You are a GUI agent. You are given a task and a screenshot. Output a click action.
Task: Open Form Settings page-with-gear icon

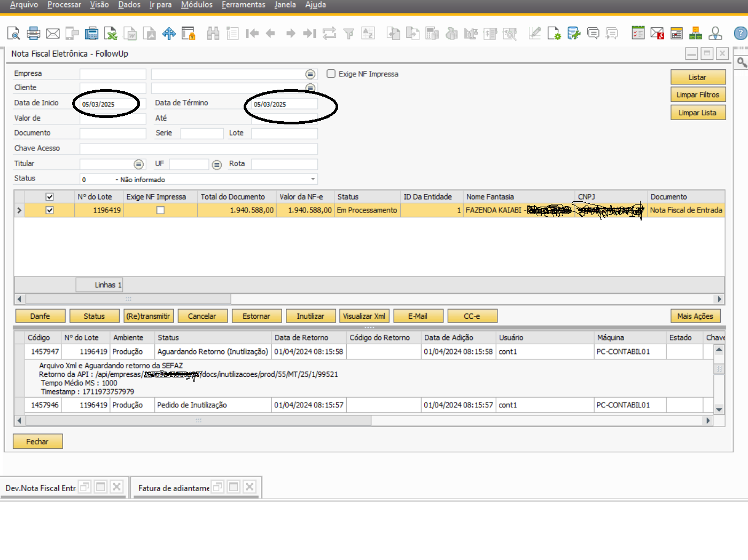[x=554, y=34]
